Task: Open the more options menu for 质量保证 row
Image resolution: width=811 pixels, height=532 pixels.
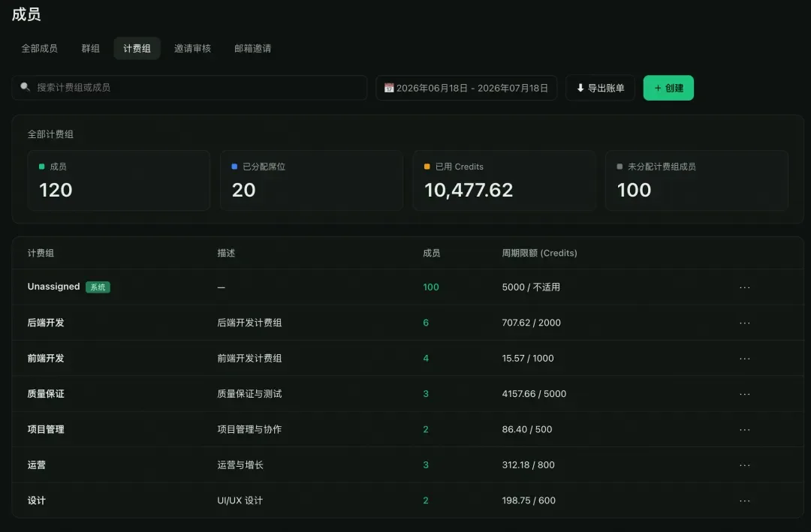Action: click(x=744, y=395)
